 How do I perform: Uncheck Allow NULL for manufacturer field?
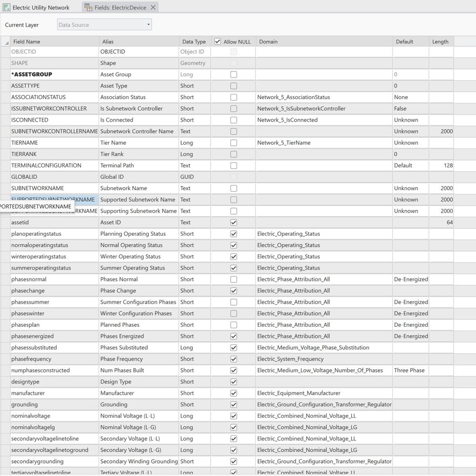click(233, 393)
